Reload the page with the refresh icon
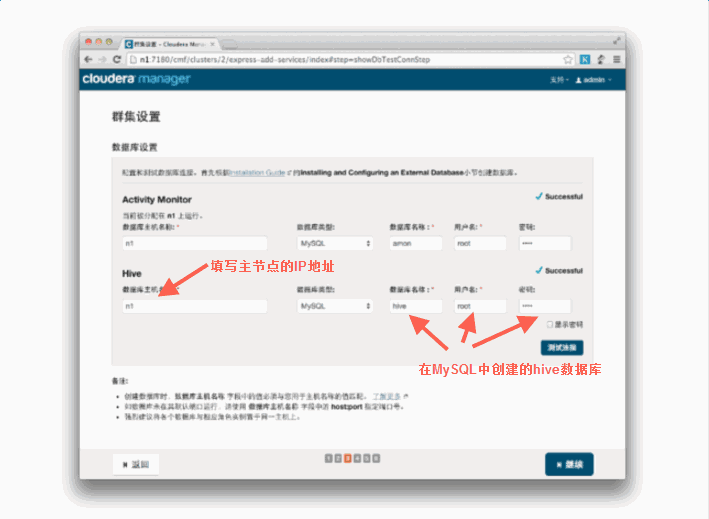Viewport: 709px width, 519px height. pos(117,59)
